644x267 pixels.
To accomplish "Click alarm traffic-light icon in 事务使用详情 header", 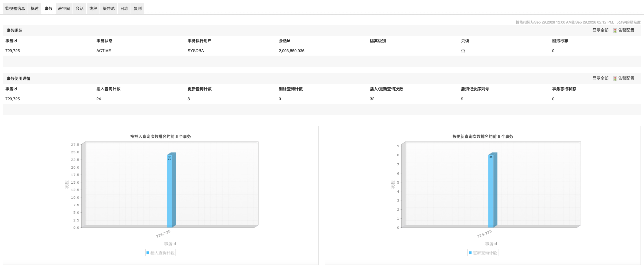I will click(x=615, y=79).
